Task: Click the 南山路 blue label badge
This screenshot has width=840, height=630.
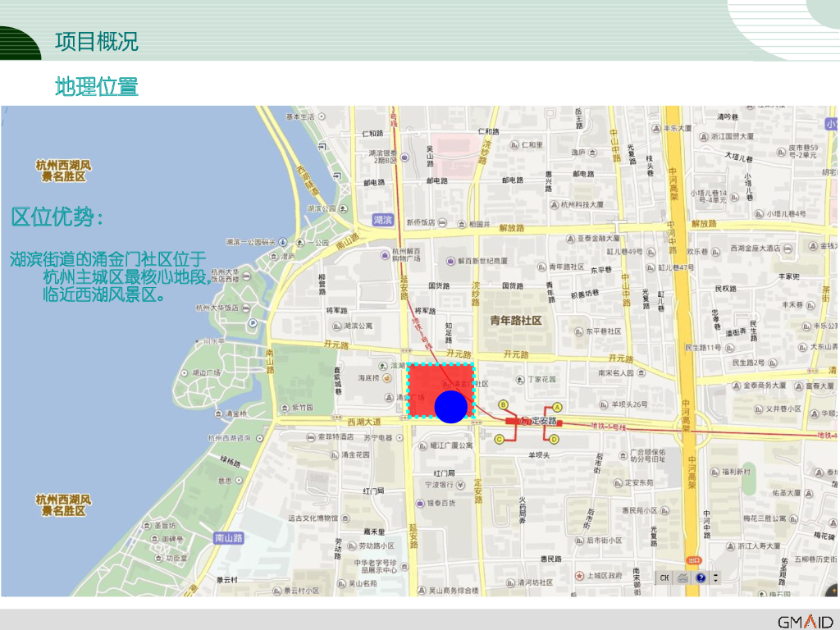Action: [229, 538]
